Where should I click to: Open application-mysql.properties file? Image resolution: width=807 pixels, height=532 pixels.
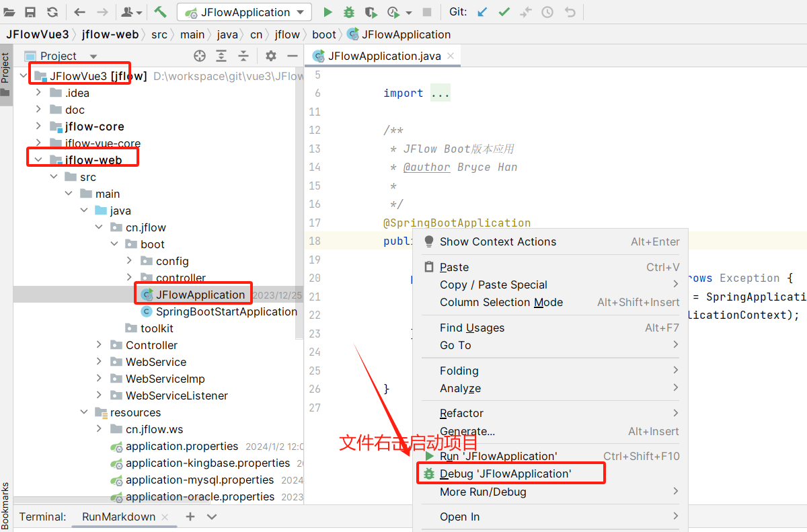coord(199,480)
